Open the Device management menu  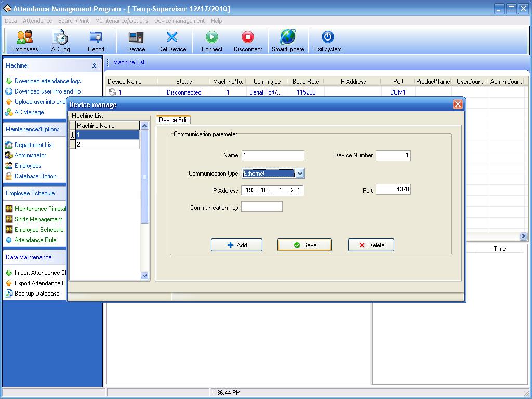pyautogui.click(x=179, y=21)
